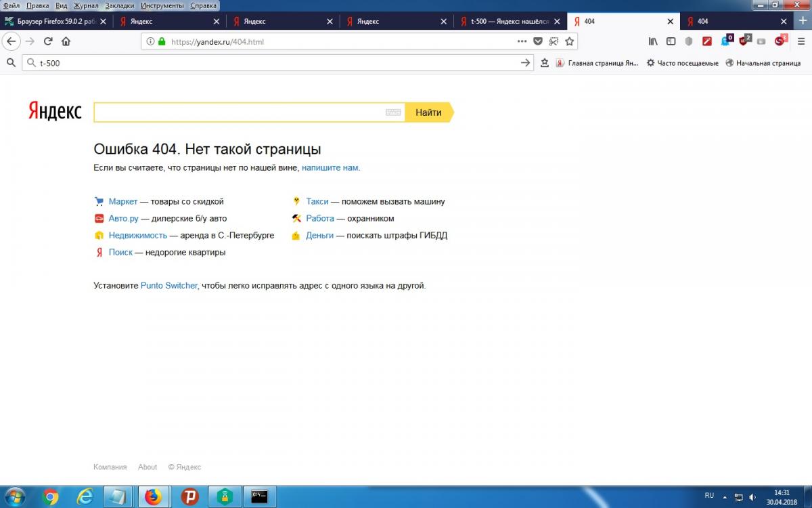The image size is (812, 508).
Task: Follow the напишите нам link
Action: [330, 167]
